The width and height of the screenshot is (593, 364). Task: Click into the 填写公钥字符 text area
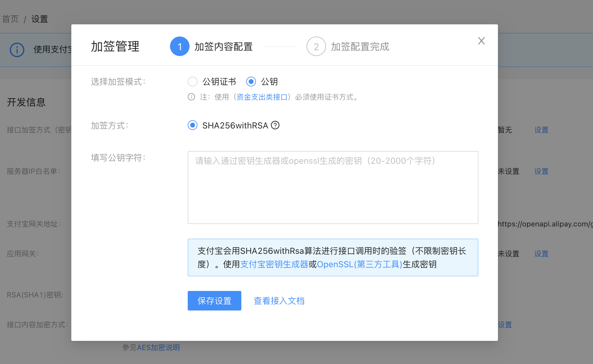coord(333,187)
